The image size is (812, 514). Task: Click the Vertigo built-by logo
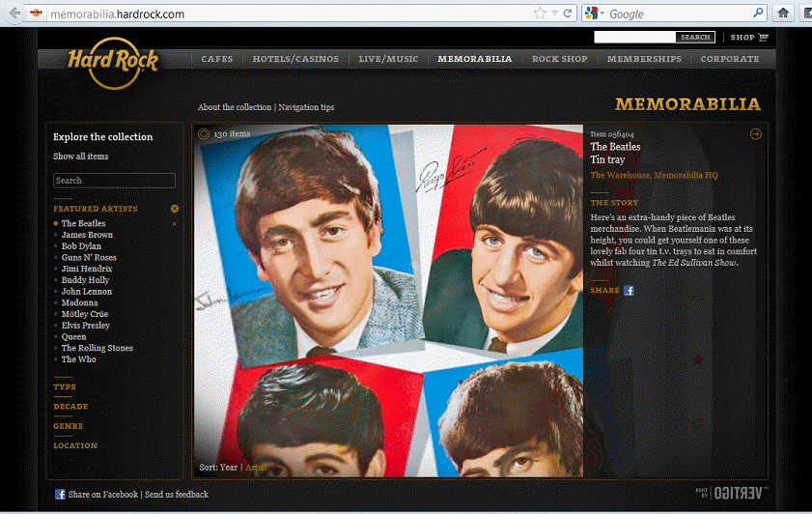point(732,494)
